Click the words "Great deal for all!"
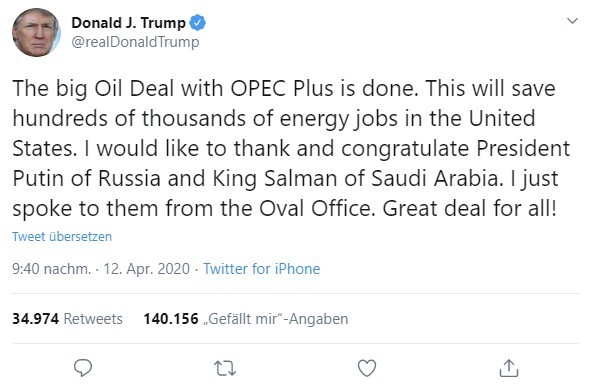The image size is (591, 390). point(469,208)
